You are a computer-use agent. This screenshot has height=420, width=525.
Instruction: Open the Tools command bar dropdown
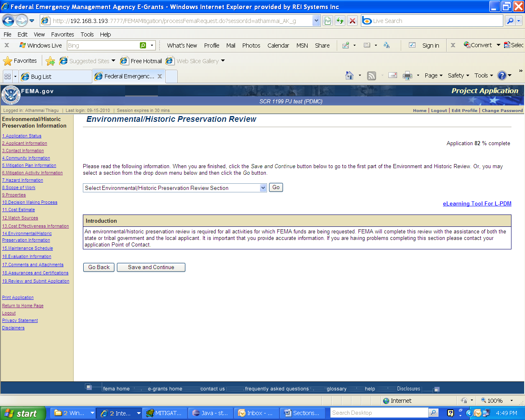point(484,75)
